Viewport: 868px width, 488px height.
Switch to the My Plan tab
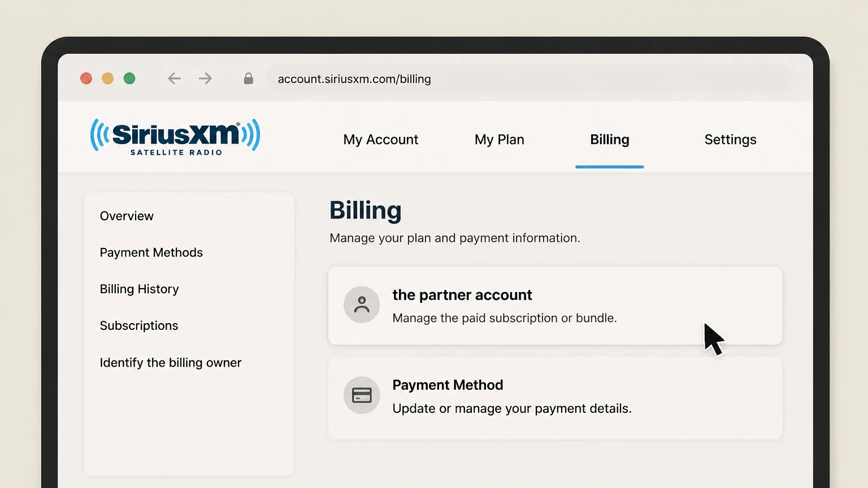point(500,140)
